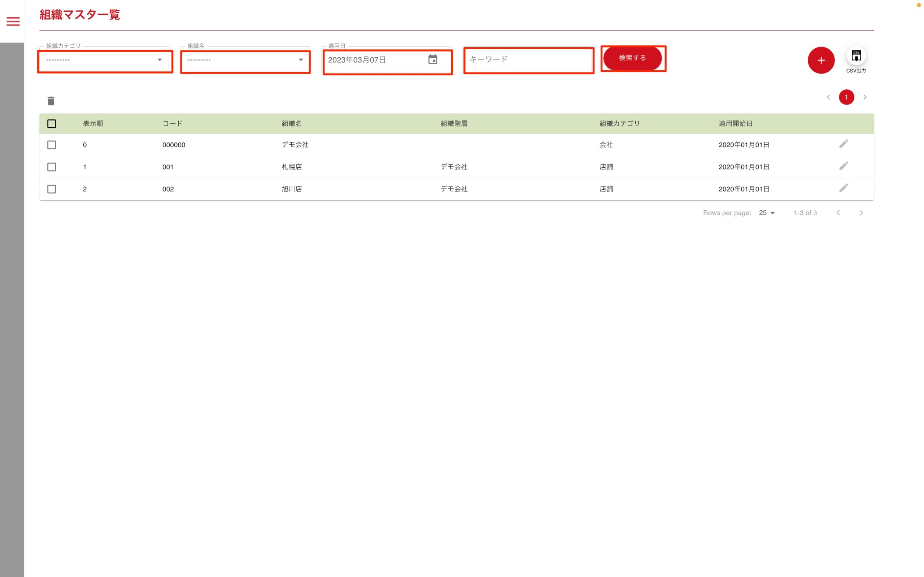Click the 表示順 column header
The width and height of the screenshot is (924, 577).
[x=93, y=124]
